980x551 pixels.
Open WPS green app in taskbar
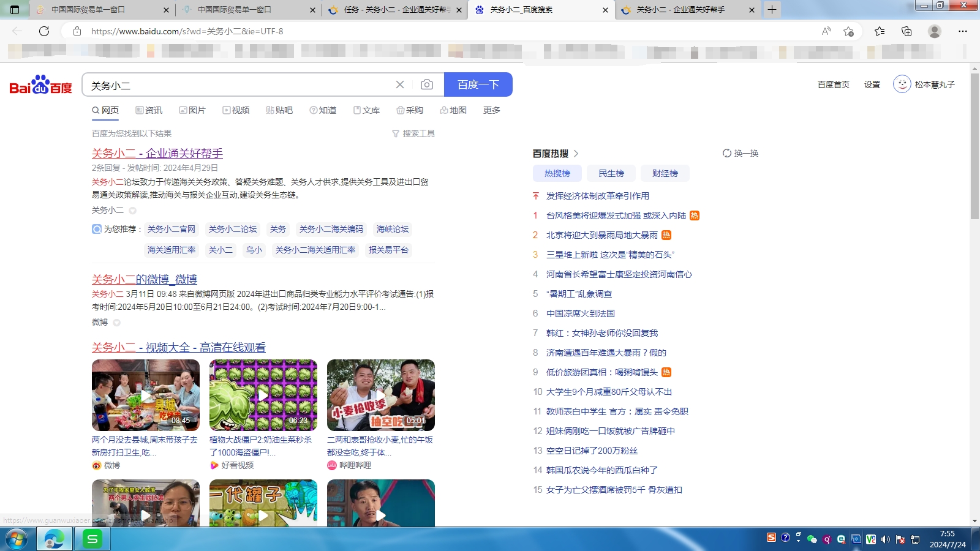coord(92,539)
